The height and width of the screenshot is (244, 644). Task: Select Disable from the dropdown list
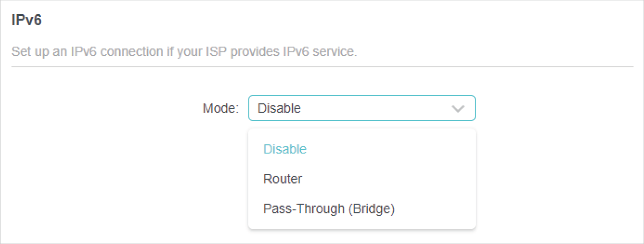[x=285, y=149]
